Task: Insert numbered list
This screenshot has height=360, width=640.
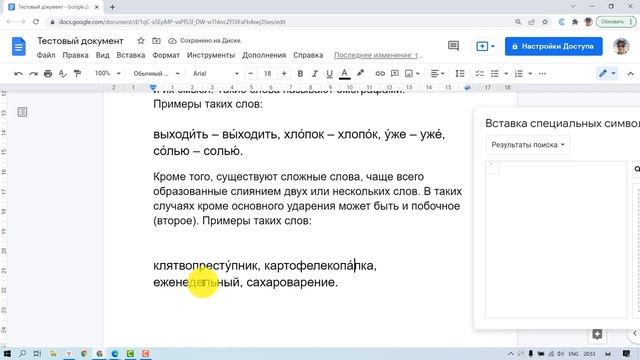Action: 519,73
